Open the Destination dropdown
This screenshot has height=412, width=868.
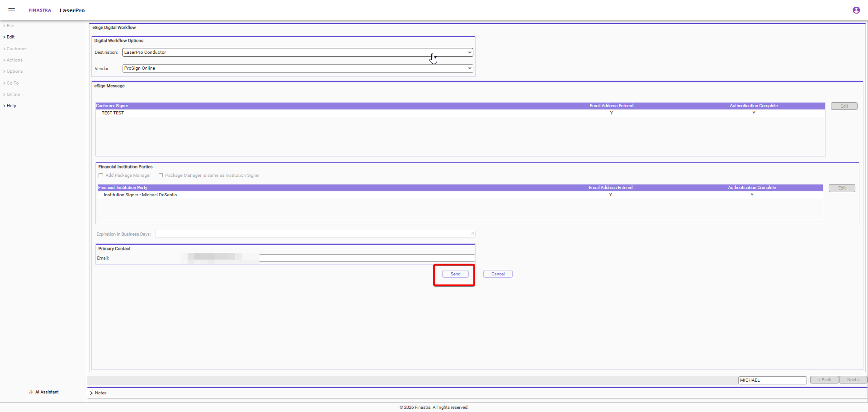pos(297,52)
